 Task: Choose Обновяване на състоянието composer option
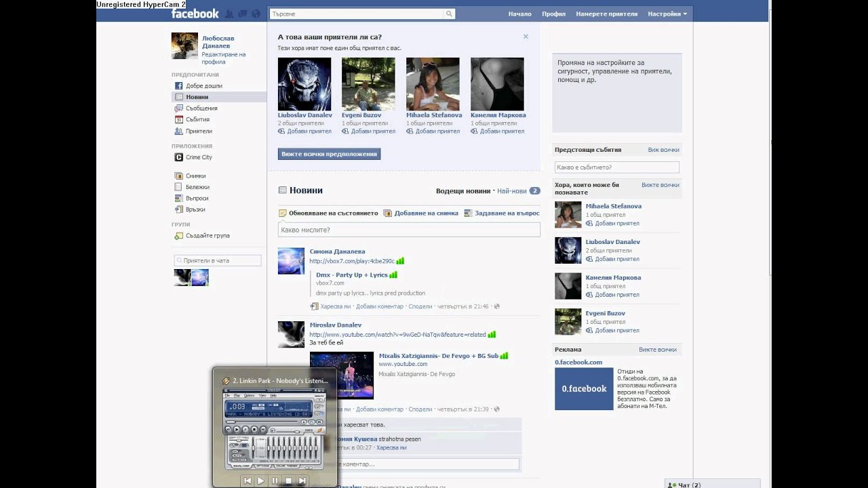pos(328,213)
